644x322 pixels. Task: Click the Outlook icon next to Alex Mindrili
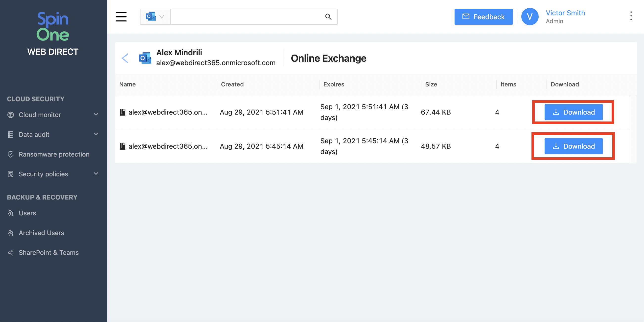(x=145, y=58)
